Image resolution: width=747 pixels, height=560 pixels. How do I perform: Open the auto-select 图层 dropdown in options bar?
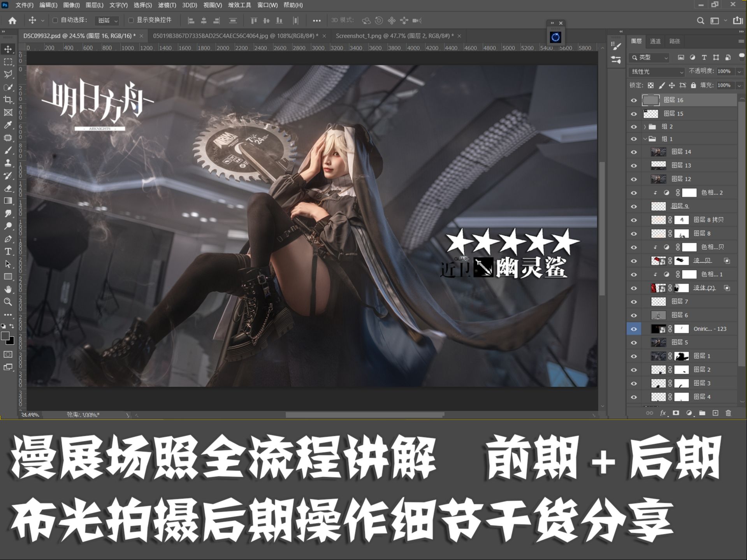[x=107, y=21]
